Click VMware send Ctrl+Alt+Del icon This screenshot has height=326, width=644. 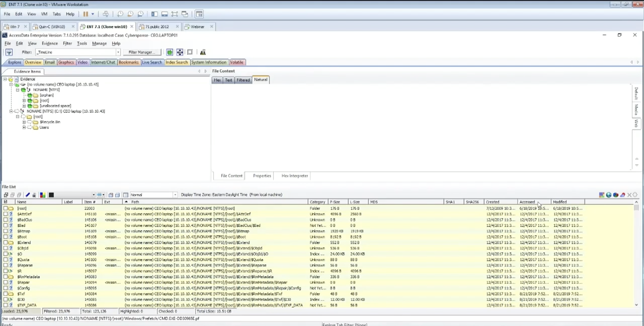click(x=106, y=14)
